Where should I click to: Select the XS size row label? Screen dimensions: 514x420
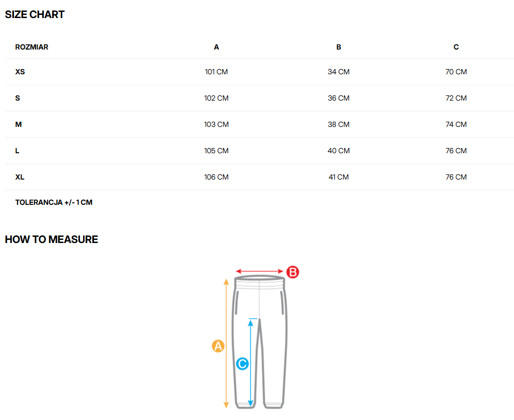click(20, 72)
